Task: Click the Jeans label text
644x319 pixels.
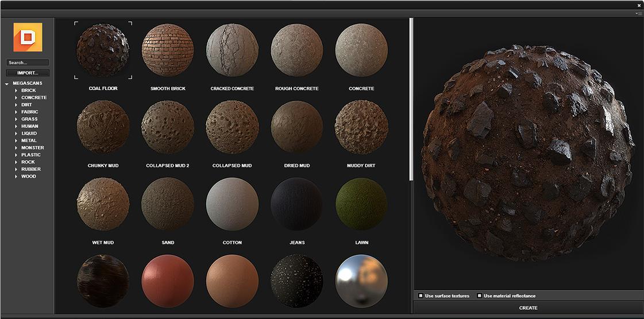Action: tap(297, 243)
